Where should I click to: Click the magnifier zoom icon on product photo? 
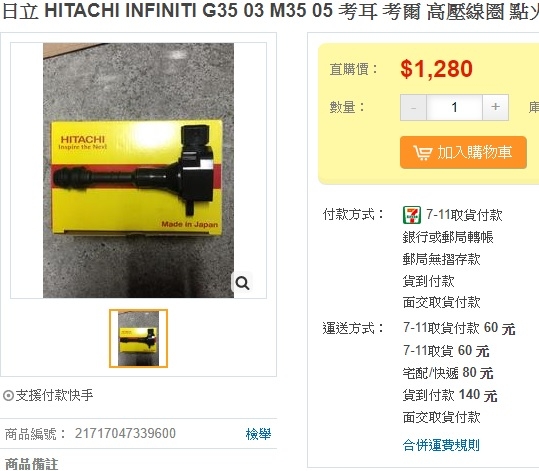(242, 283)
